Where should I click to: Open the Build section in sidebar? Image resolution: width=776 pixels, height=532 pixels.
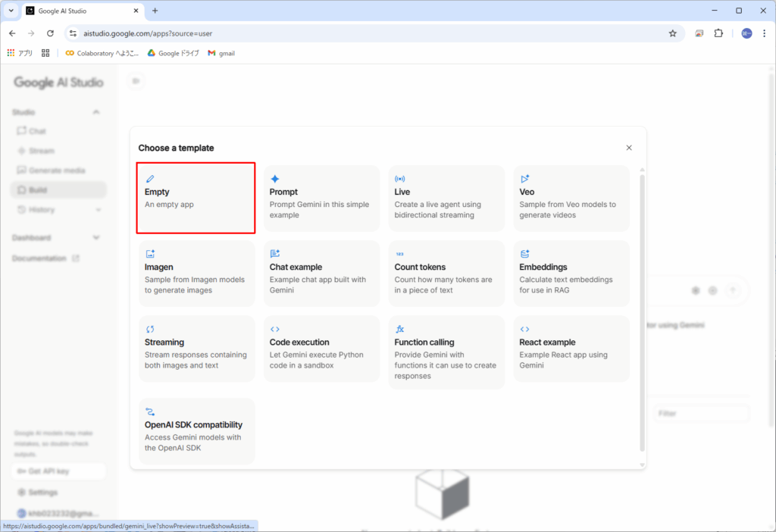(58, 190)
